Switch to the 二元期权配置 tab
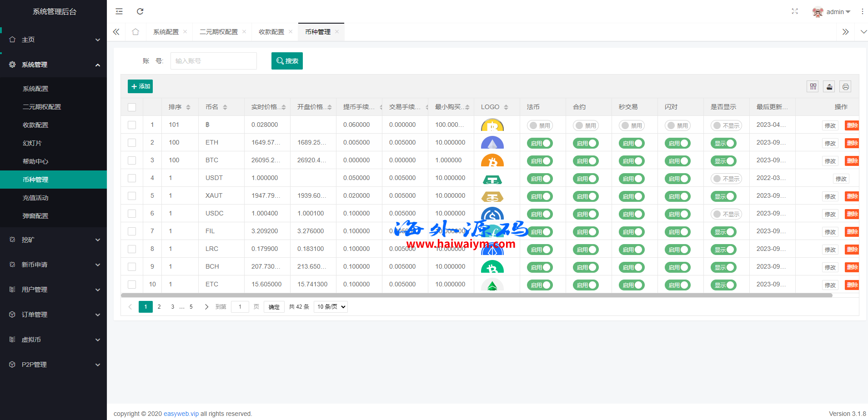Image resolution: width=868 pixels, height=420 pixels. (x=219, y=32)
